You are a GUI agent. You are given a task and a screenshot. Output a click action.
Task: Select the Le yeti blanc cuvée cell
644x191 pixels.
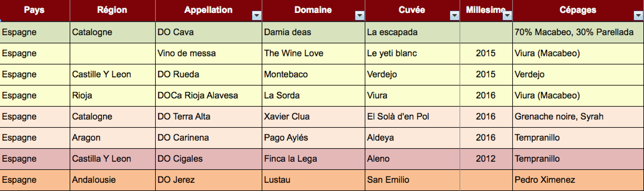click(412, 53)
